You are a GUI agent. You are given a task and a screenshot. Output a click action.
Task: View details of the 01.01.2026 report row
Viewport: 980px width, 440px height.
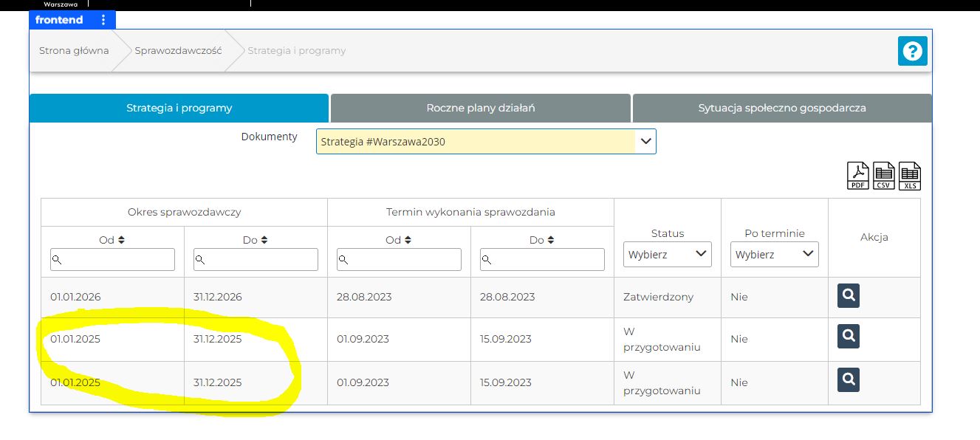click(848, 296)
